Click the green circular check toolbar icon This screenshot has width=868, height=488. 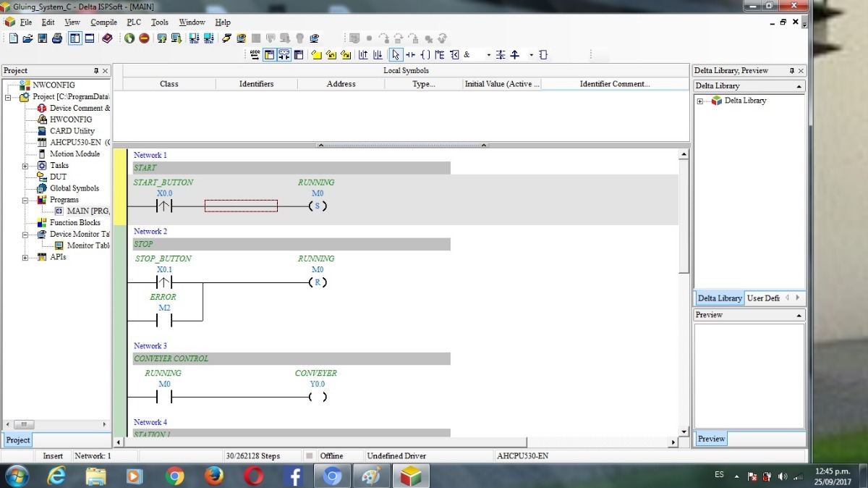(129, 38)
